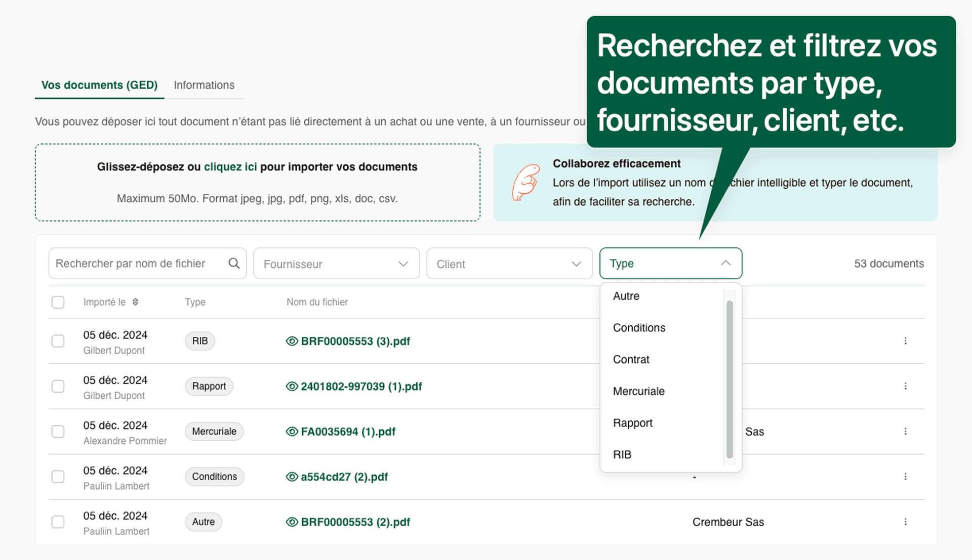Select the checkbox for the RIB document row
The height and width of the screenshot is (560, 972).
click(58, 341)
